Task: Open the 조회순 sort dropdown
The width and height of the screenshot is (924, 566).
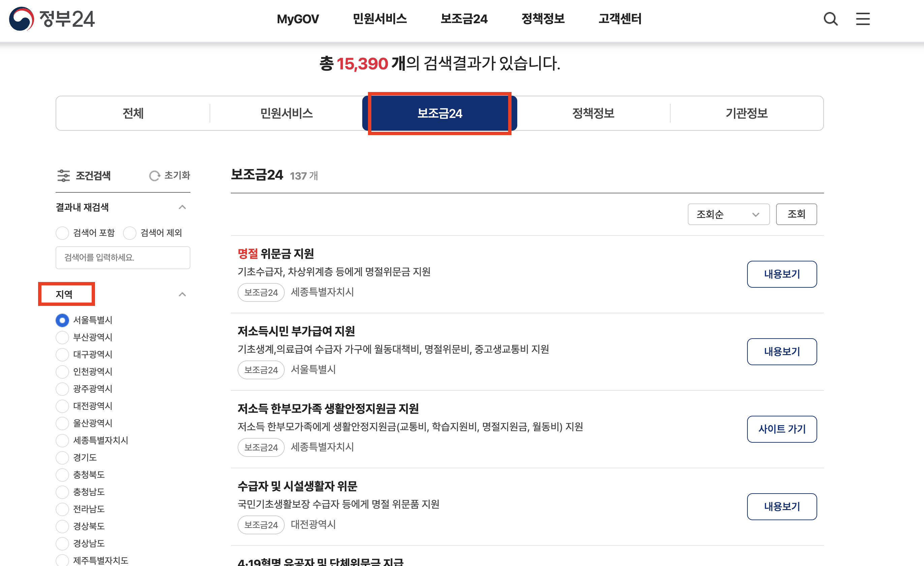Action: coord(728,214)
